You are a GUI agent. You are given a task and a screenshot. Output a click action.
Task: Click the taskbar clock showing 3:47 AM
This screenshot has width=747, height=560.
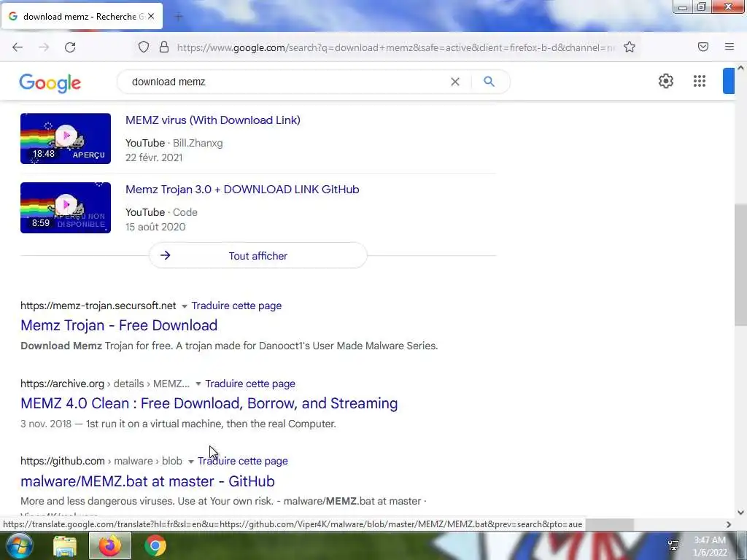(x=710, y=546)
